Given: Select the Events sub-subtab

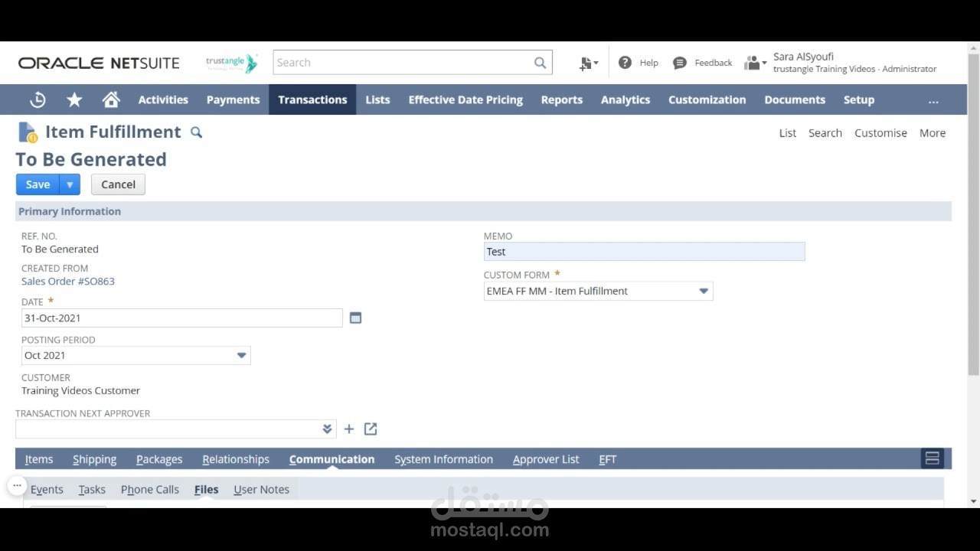Looking at the screenshot, I should tap(47, 489).
